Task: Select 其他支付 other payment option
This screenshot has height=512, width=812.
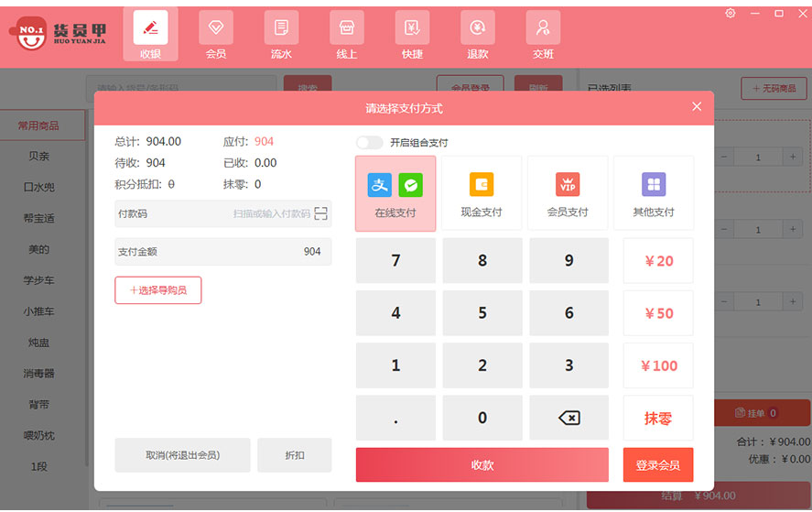Action: pyautogui.click(x=654, y=193)
